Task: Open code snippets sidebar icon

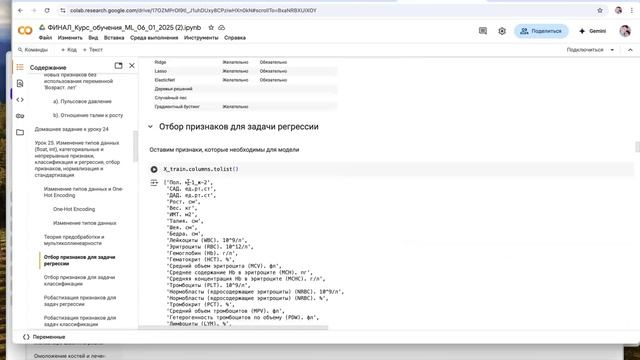Action: [x=20, y=100]
